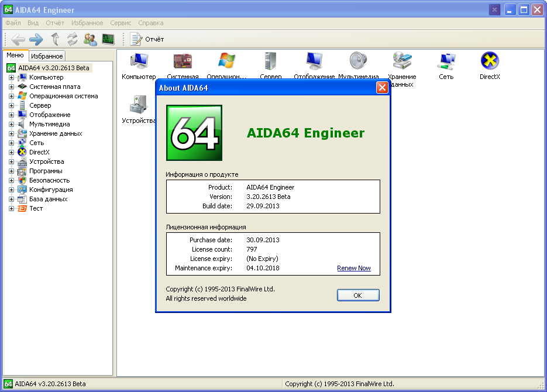Open the Хранение данных icon in main pane

tap(402, 69)
